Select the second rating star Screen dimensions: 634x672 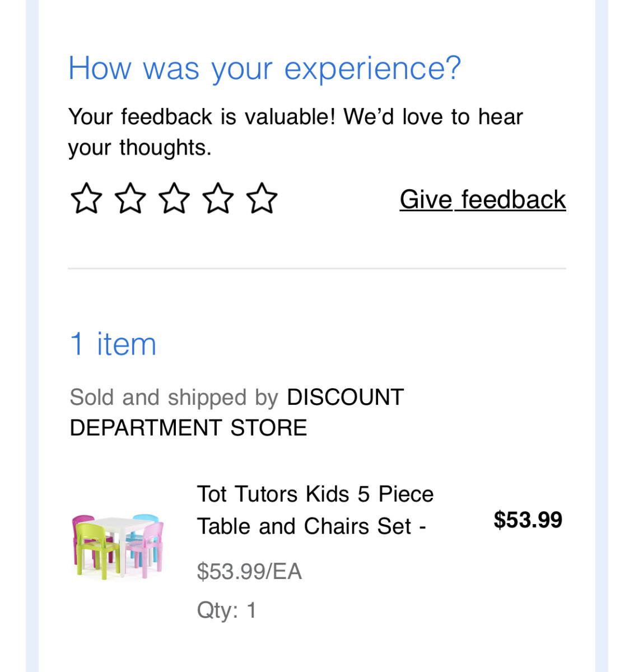(130, 199)
